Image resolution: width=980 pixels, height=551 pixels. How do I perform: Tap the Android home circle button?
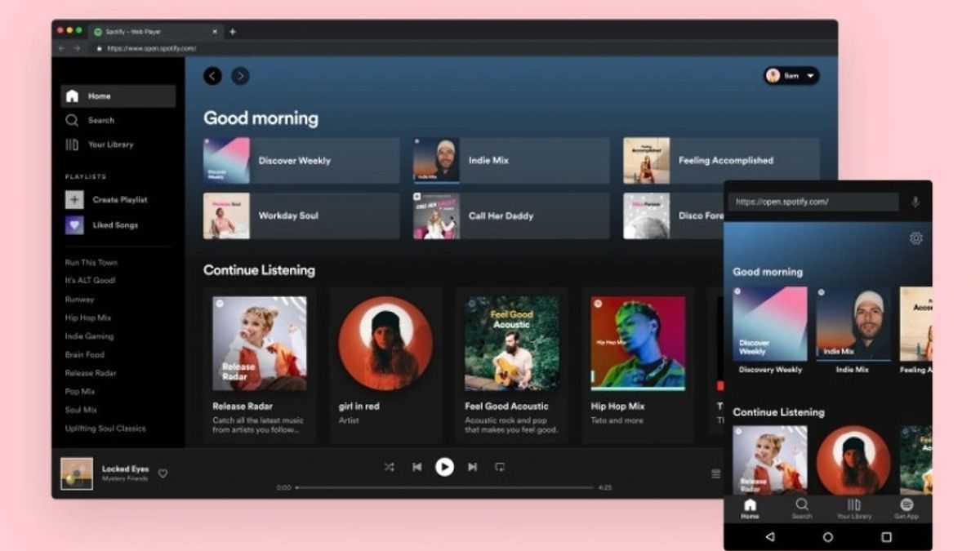(828, 537)
